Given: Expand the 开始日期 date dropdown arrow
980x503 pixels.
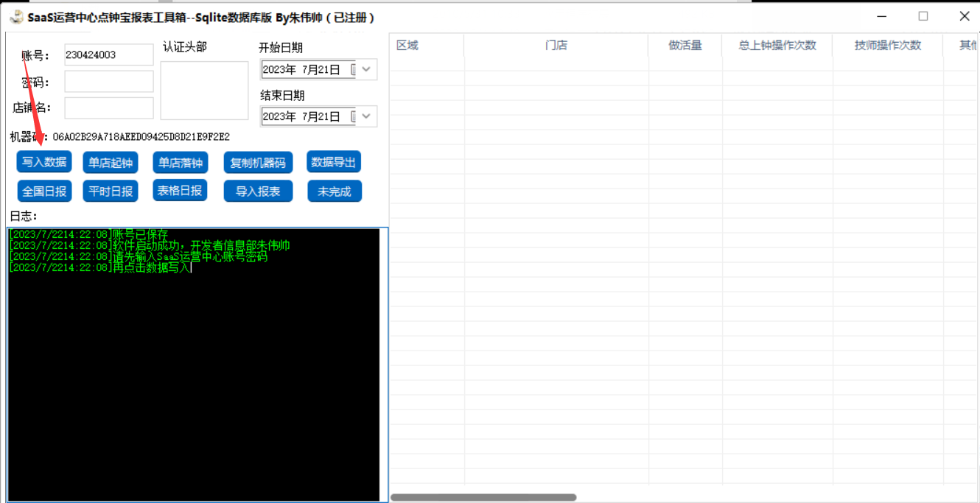Looking at the screenshot, I should (368, 70).
